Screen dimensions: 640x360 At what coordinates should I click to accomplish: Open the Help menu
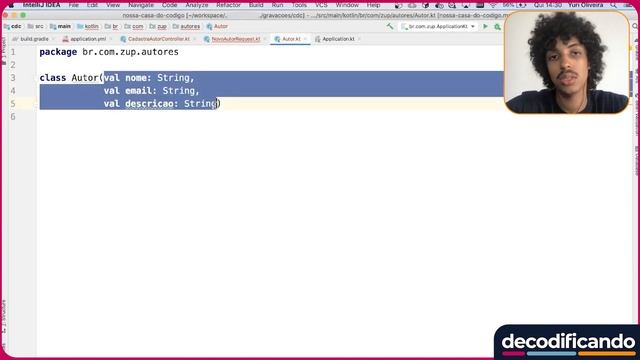pyautogui.click(x=373, y=5)
